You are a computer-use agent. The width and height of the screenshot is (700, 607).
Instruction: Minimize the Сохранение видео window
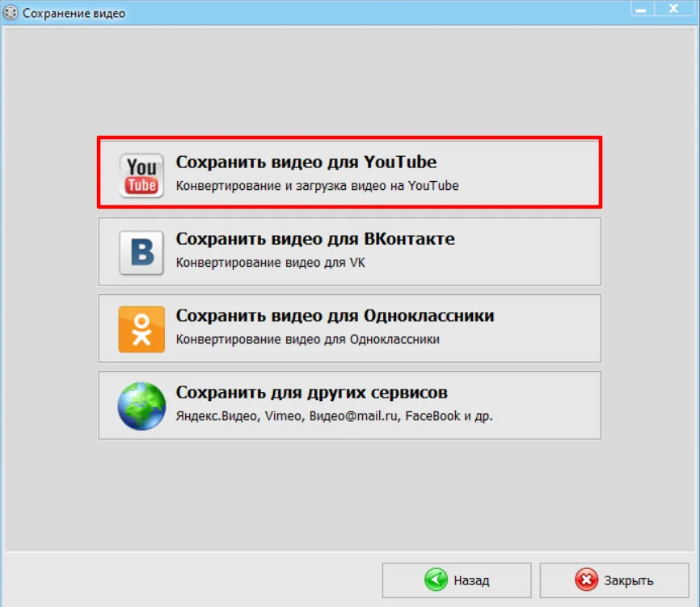tap(642, 8)
